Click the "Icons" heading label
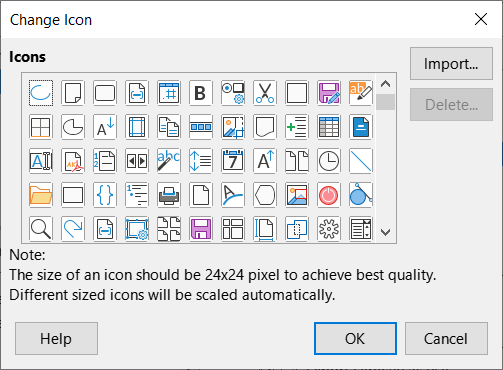The image size is (503, 370). [x=27, y=57]
